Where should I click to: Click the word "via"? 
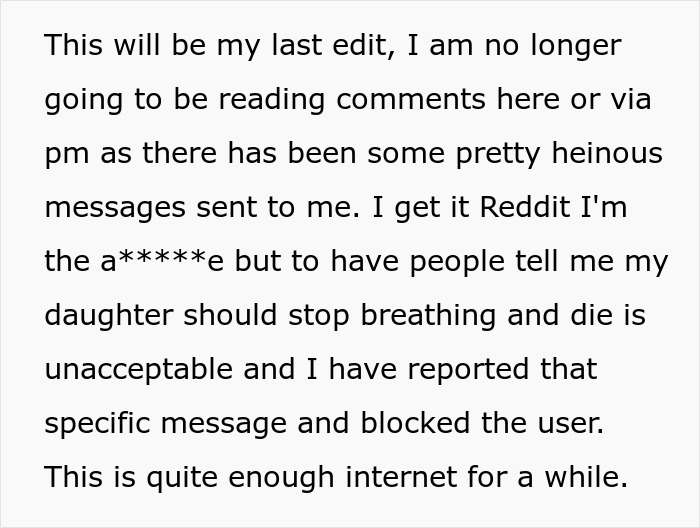pos(626,100)
